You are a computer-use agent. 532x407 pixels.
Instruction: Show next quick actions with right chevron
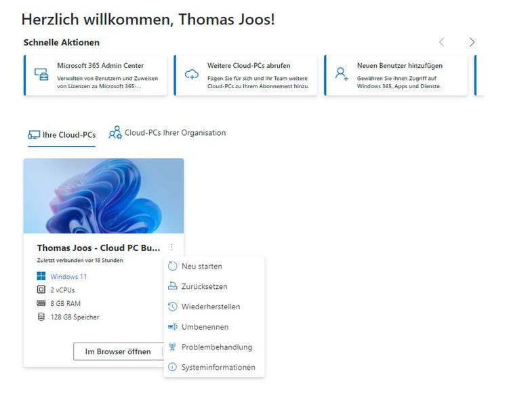(x=472, y=42)
